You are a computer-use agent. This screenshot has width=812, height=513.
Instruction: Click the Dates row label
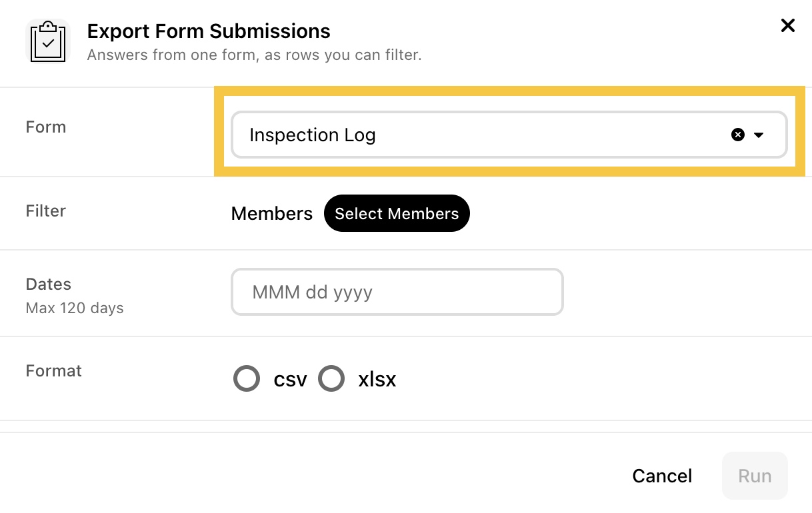click(49, 284)
